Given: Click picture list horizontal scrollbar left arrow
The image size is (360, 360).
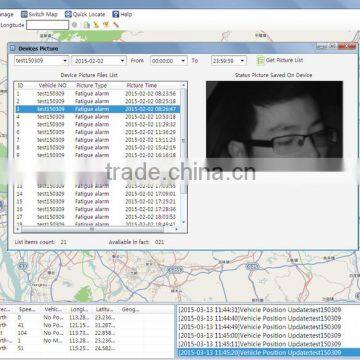Looking at the screenshot, I should [x=18, y=230].
